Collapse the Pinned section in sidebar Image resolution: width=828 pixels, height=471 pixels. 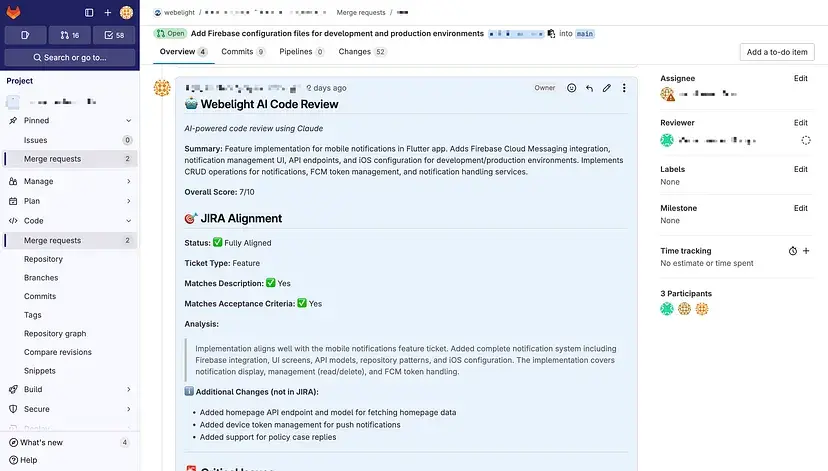[129, 121]
